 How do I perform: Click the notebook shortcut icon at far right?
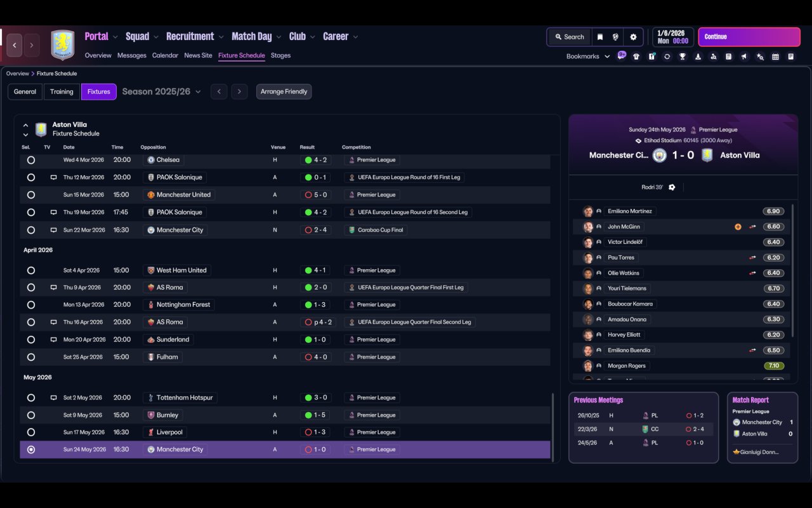pyautogui.click(x=791, y=57)
